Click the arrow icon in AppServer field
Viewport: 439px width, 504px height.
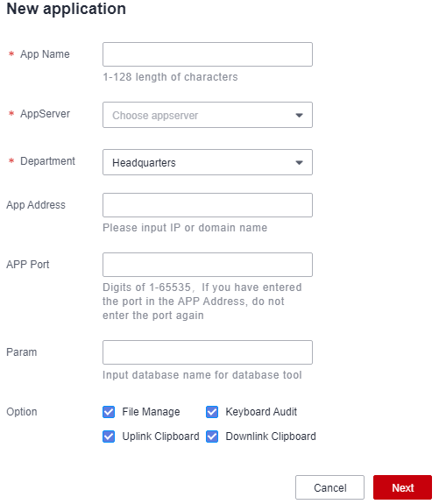point(299,115)
